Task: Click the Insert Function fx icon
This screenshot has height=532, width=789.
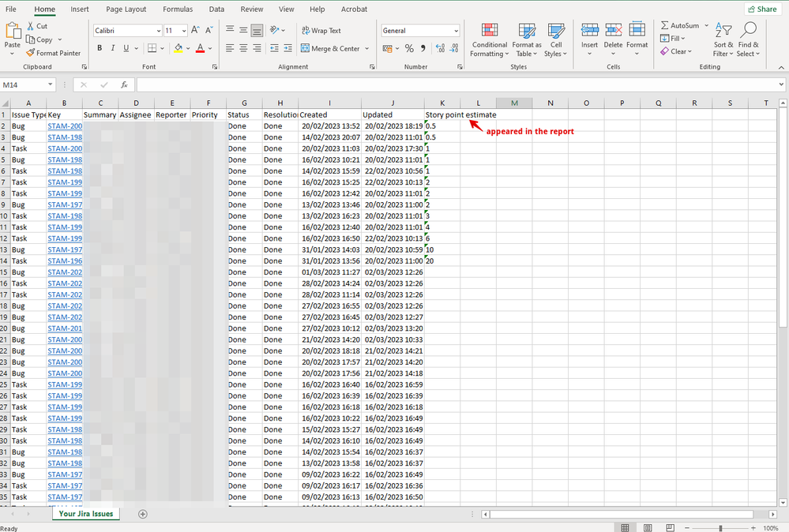Action: 124,84
